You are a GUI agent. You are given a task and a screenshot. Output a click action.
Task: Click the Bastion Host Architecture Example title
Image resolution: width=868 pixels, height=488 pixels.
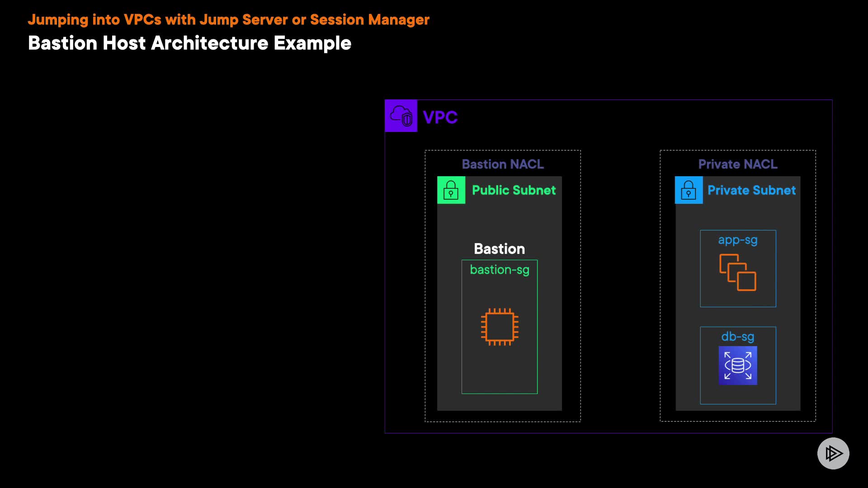pyautogui.click(x=189, y=43)
